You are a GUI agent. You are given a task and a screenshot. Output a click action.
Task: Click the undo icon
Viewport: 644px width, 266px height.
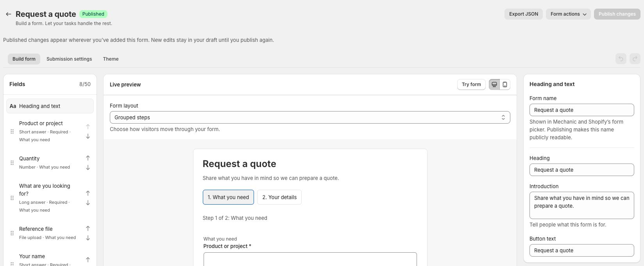point(621,59)
